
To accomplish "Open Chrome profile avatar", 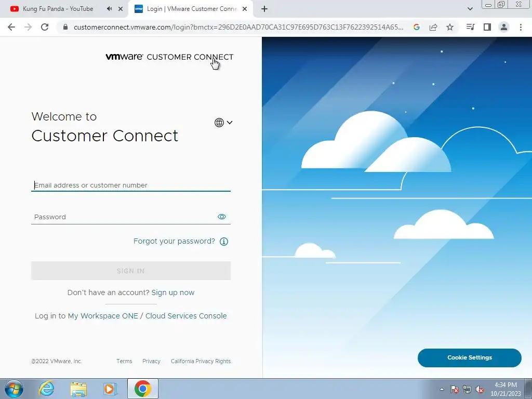I will click(x=504, y=27).
